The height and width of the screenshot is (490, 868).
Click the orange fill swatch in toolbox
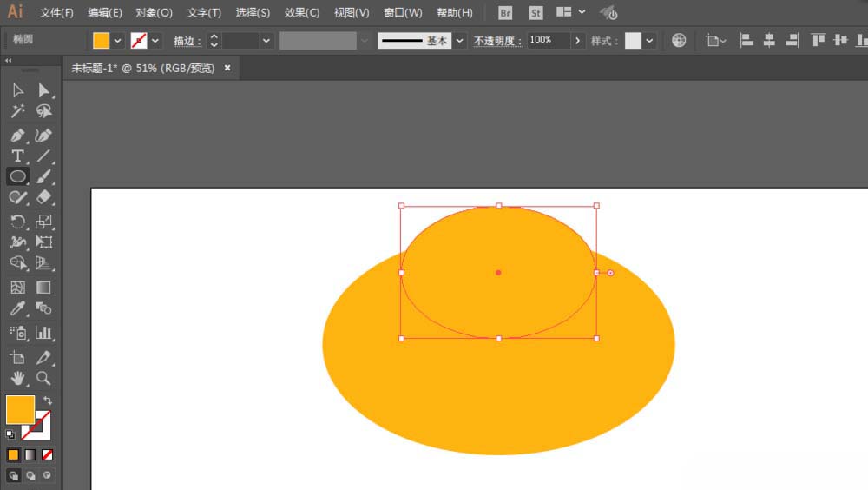point(21,409)
